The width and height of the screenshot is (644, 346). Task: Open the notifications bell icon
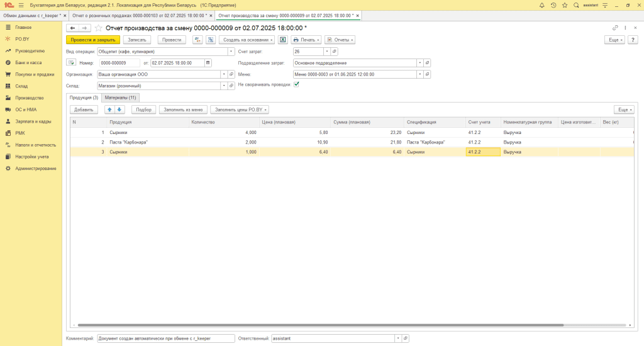coord(541,5)
